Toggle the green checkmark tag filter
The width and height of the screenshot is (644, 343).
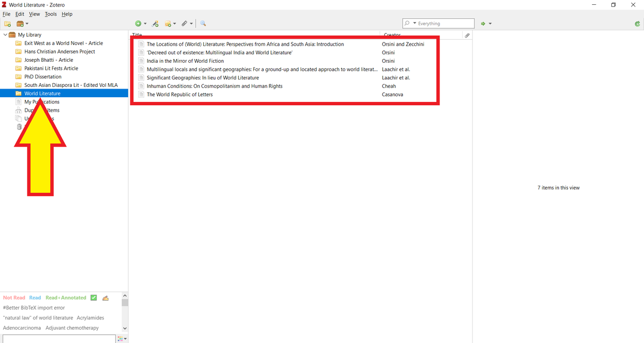point(93,297)
